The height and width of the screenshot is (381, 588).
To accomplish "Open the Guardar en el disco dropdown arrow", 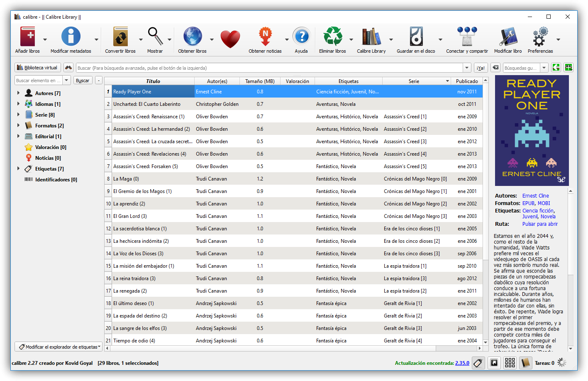I will (440, 40).
